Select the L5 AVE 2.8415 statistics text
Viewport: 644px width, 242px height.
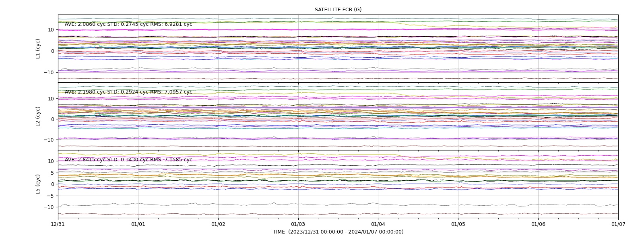pos(128,160)
